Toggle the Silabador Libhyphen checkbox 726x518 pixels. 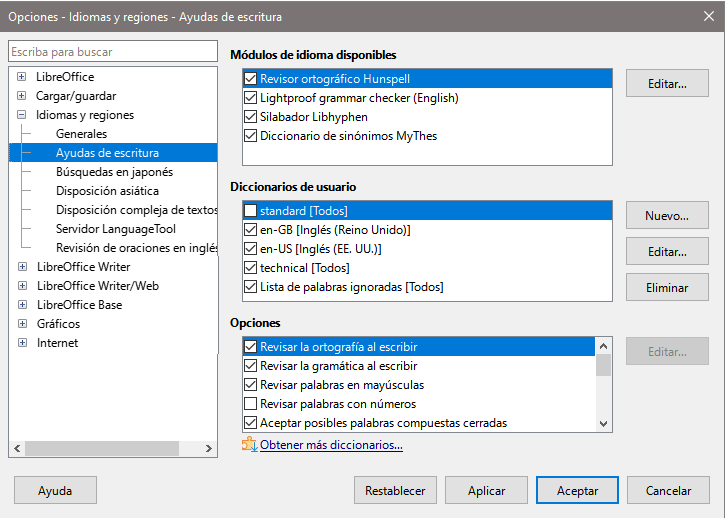[x=250, y=117]
